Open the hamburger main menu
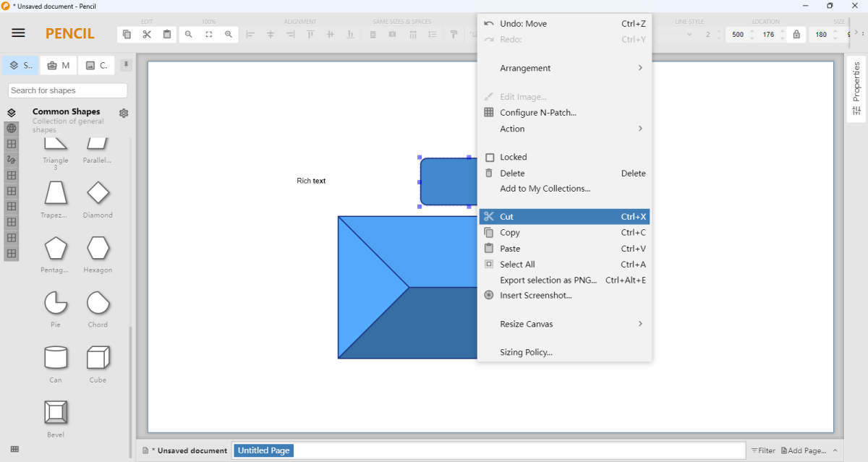The height and width of the screenshot is (462, 868). coord(19,33)
